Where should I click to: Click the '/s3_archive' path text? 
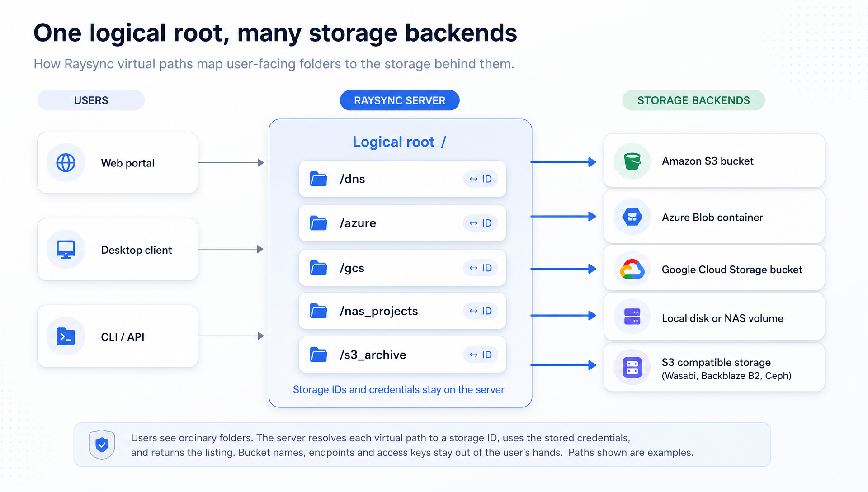coord(373,355)
